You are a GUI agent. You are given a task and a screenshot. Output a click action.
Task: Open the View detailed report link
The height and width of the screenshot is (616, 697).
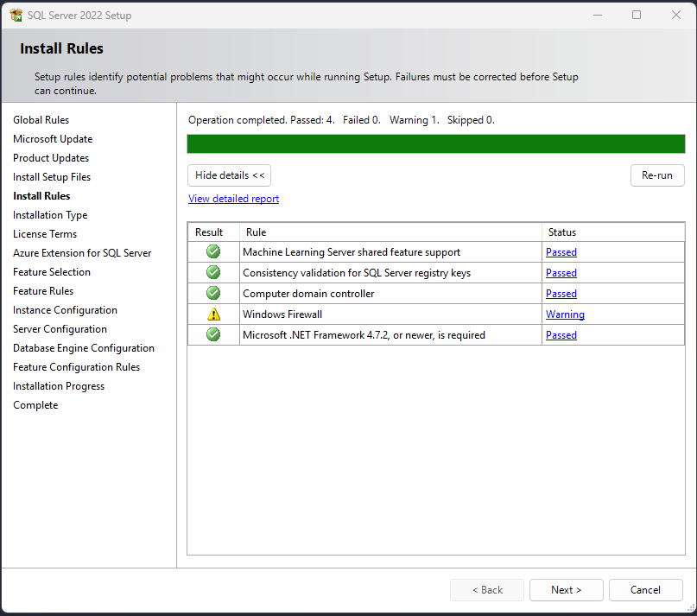(x=233, y=199)
